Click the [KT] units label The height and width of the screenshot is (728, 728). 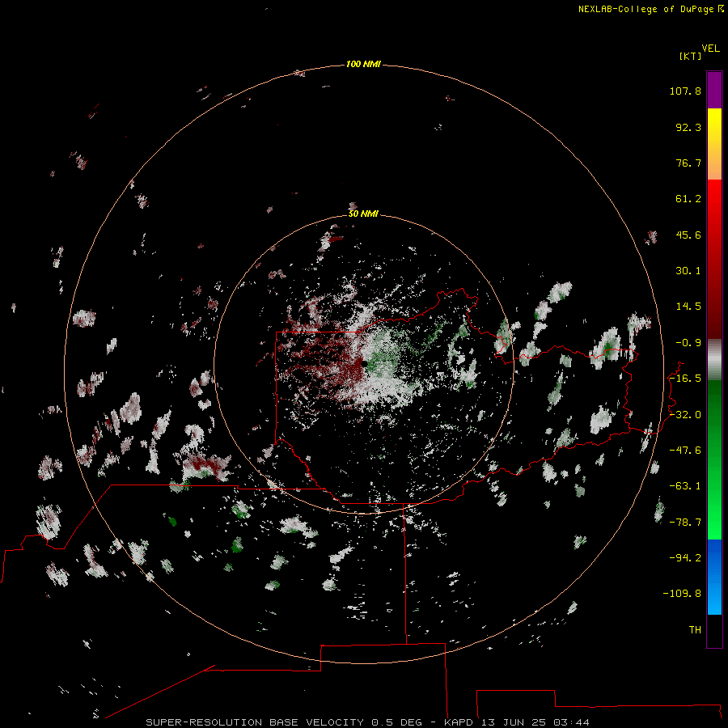[690, 56]
